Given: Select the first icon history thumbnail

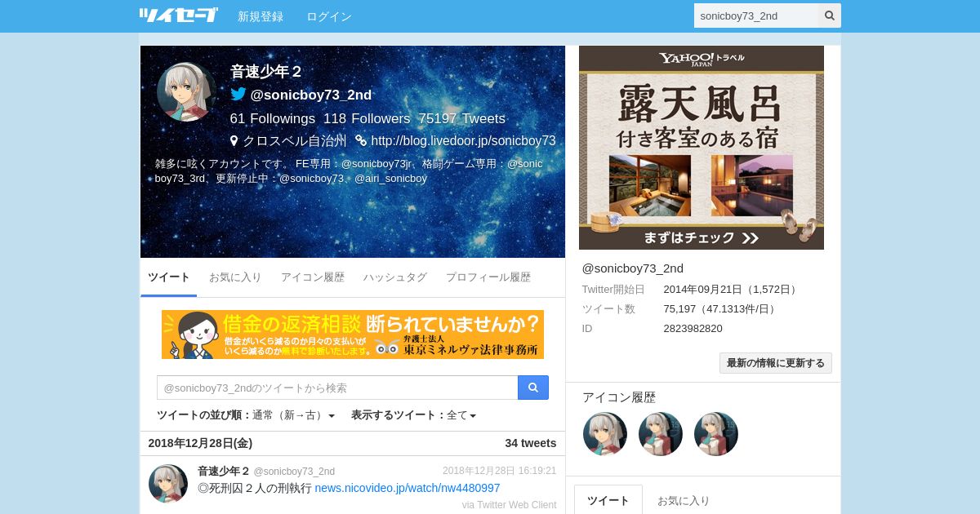Looking at the screenshot, I should tap(605, 433).
